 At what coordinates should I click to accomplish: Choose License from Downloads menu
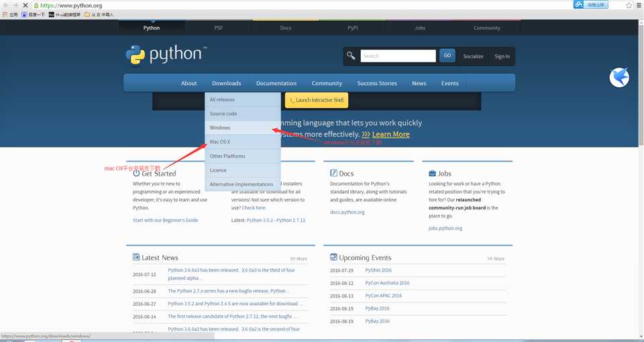click(x=243, y=170)
